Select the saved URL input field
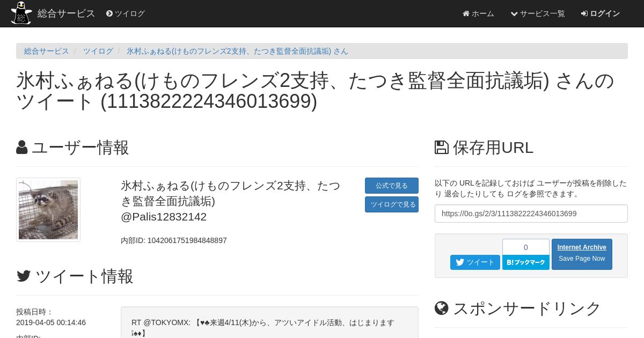644x338 pixels. 531,214
